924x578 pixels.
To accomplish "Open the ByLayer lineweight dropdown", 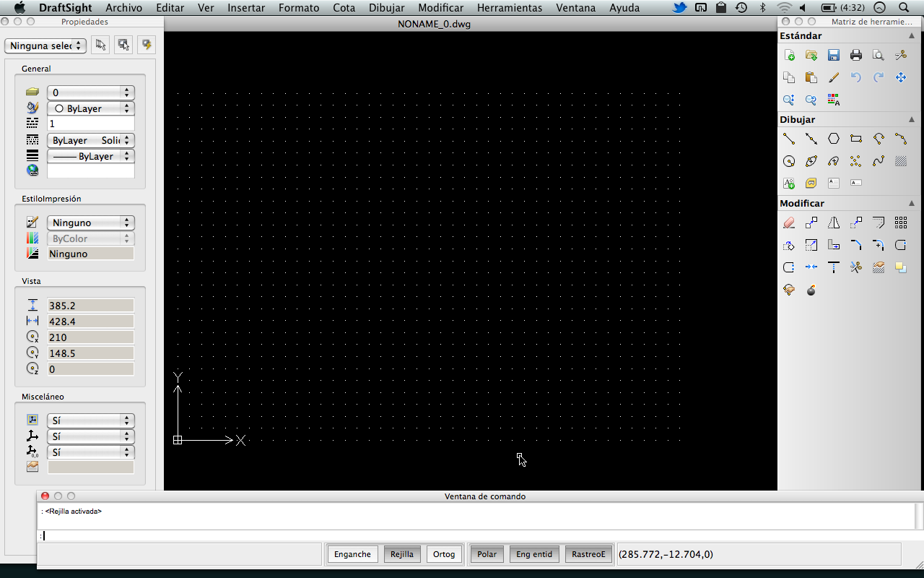I will 91,156.
